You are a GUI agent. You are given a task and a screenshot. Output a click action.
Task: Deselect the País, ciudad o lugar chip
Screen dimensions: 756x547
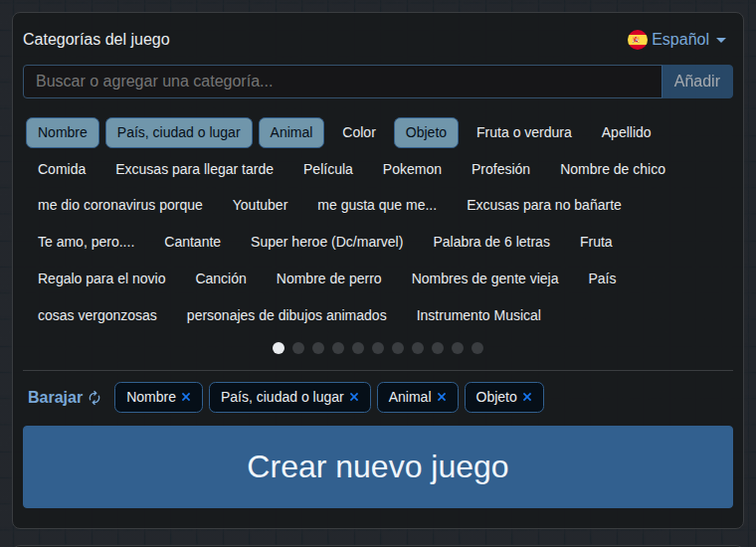pyautogui.click(x=179, y=132)
